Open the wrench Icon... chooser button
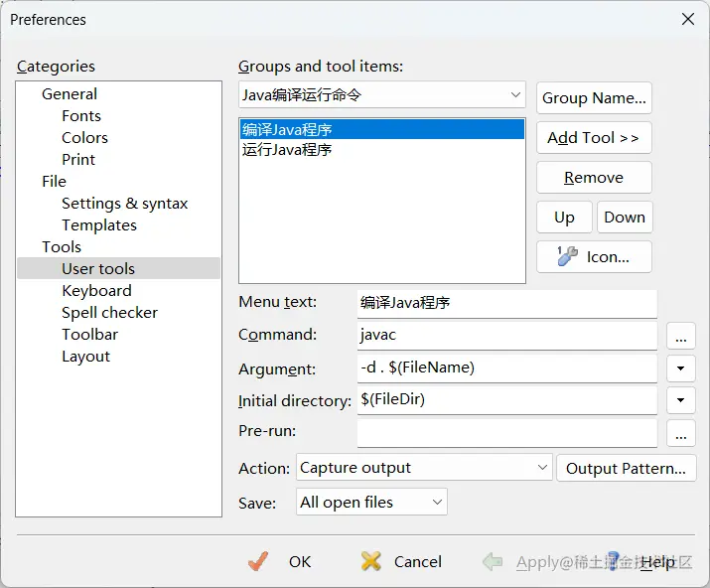Screen dimensions: 710x588 [x=594, y=257]
